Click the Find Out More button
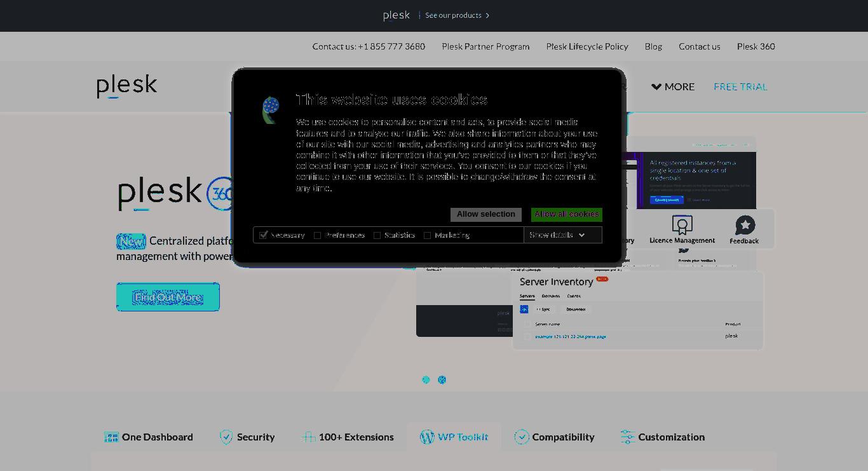 (x=168, y=297)
